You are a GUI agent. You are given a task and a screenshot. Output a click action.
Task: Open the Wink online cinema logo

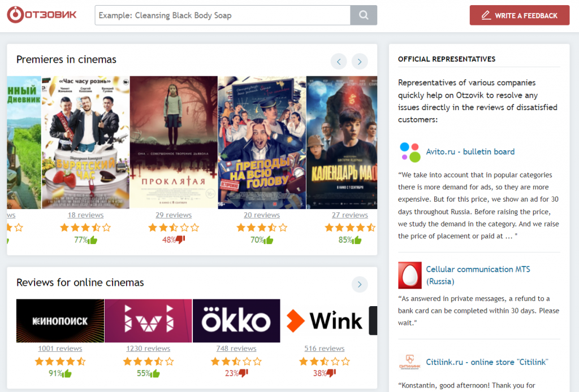(x=325, y=321)
